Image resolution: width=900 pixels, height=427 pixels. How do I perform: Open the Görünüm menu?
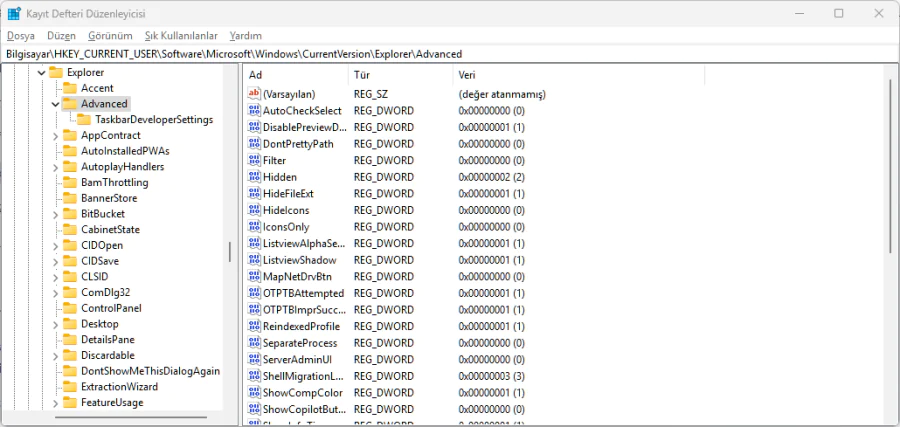click(x=110, y=35)
